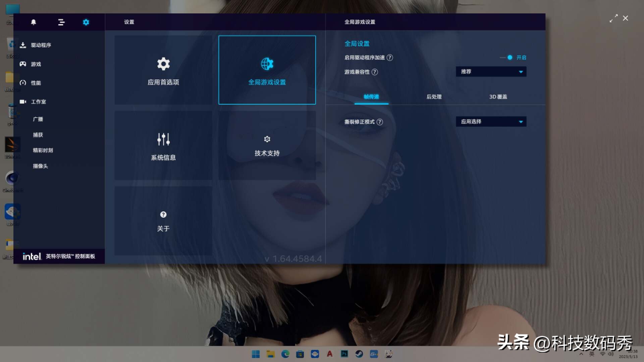Switch to the 3D 覆盖 tab
The height and width of the screenshot is (362, 644).
pos(498,97)
